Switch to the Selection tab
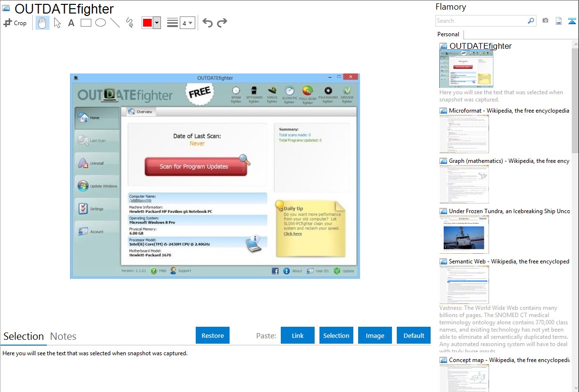Viewport: 579px width, 392px height. pyautogui.click(x=24, y=336)
